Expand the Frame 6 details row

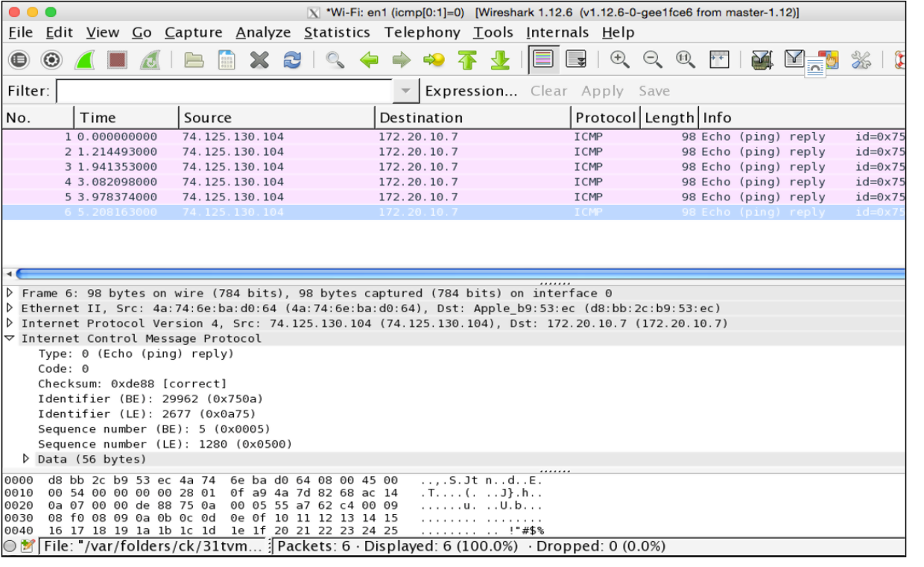tap(10, 293)
